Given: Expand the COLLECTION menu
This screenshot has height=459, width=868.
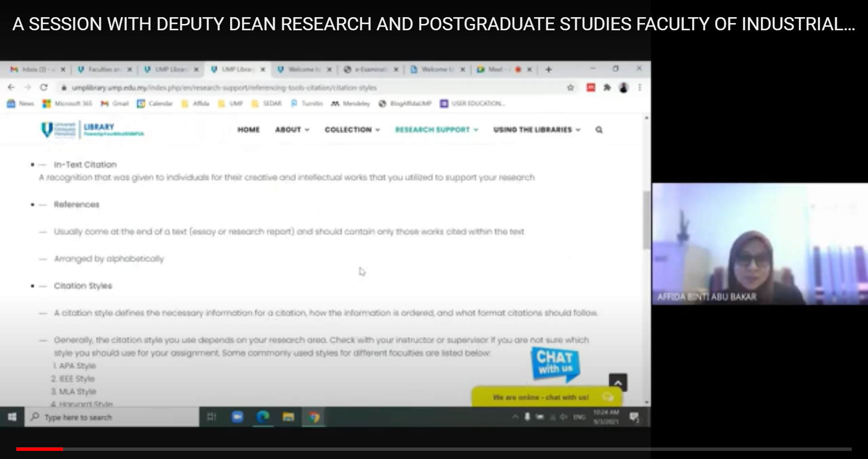Looking at the screenshot, I should point(352,130).
